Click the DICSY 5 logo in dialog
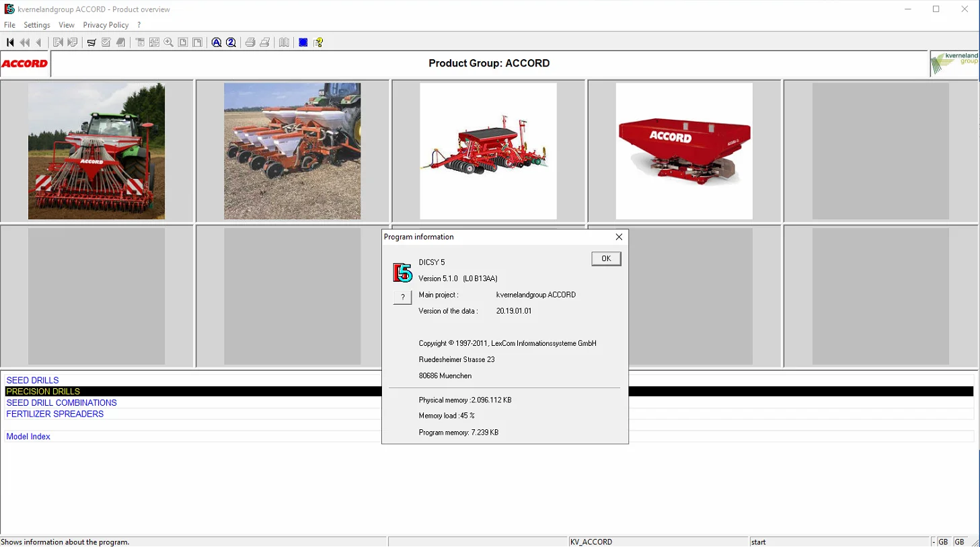 (x=402, y=272)
